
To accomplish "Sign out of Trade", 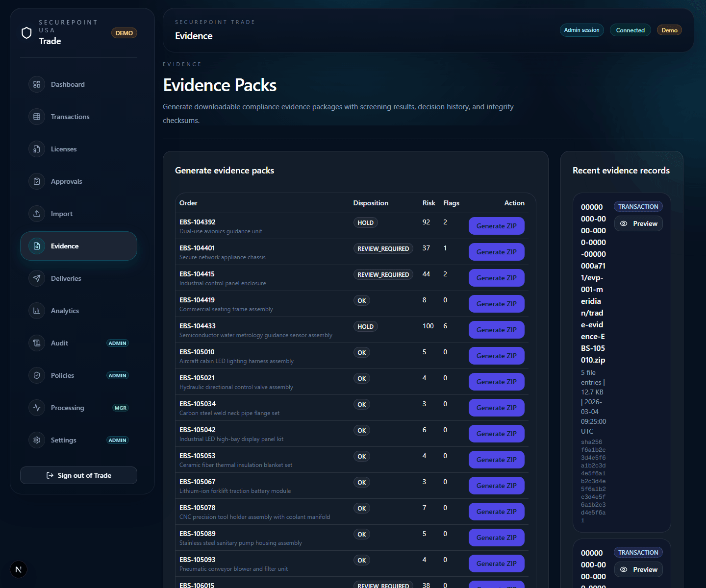I will (78, 475).
